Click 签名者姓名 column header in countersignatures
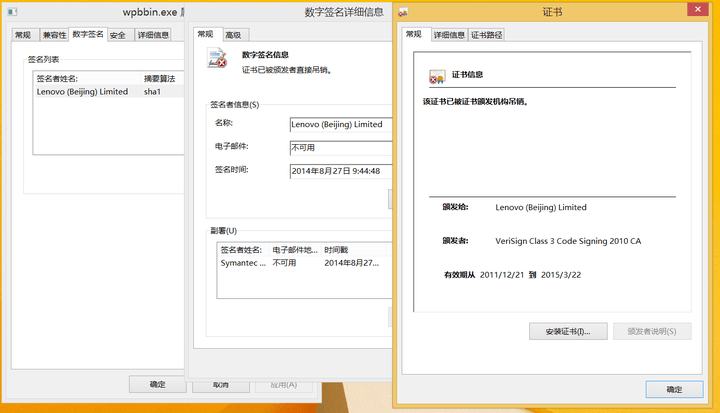Image resolution: width=720 pixels, height=413 pixels. [243, 250]
